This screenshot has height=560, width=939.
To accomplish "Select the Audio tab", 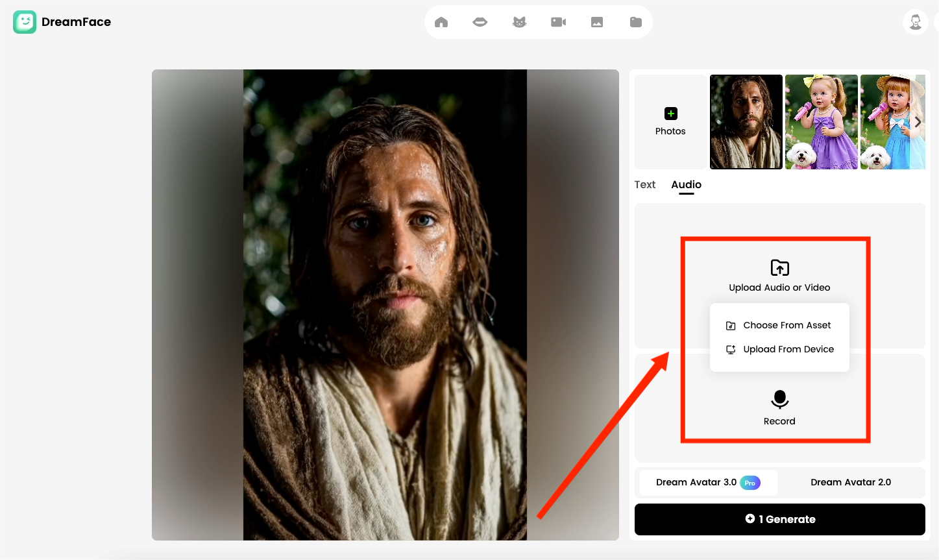I will coord(686,185).
